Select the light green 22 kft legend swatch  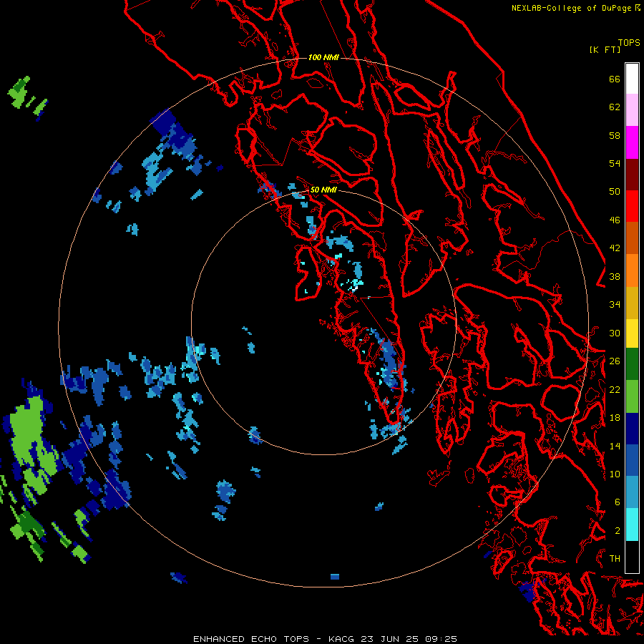tap(632, 396)
